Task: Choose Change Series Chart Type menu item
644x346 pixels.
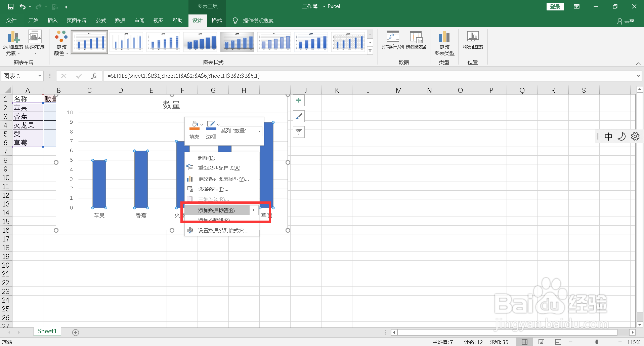Action: [222, 179]
